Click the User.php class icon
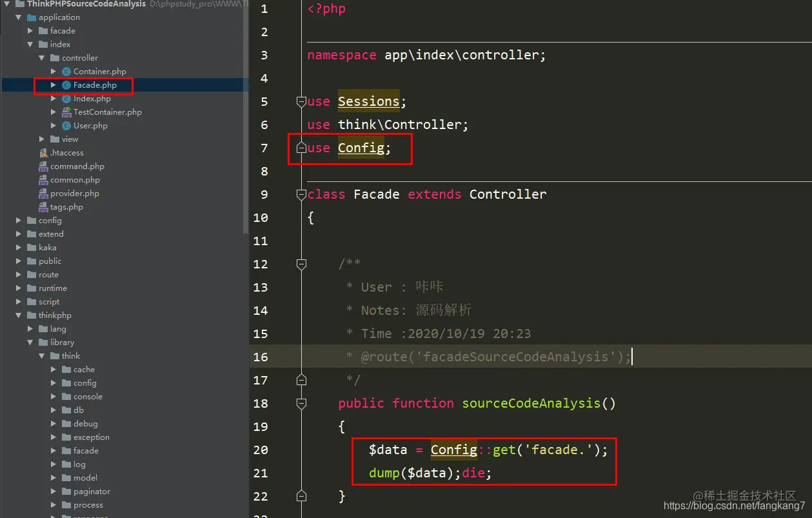 [66, 126]
